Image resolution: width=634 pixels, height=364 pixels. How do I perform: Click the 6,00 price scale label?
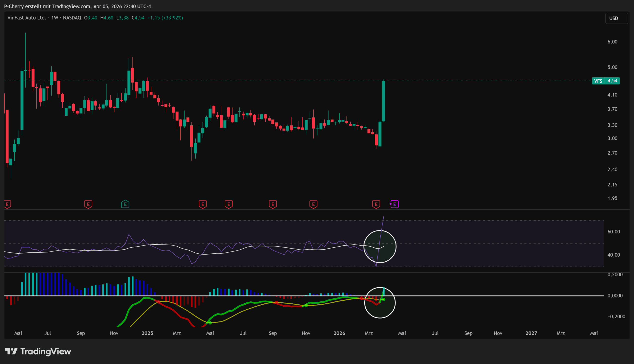[x=612, y=42]
